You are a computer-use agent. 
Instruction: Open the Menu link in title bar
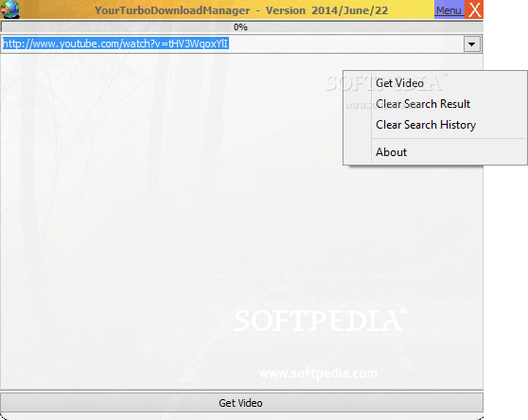click(449, 9)
